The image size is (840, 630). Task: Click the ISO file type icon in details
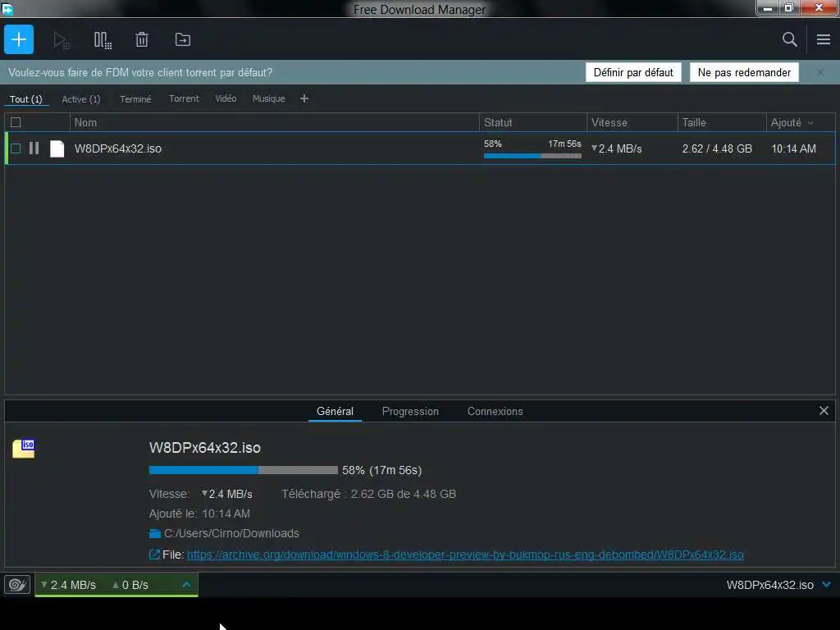click(24, 449)
